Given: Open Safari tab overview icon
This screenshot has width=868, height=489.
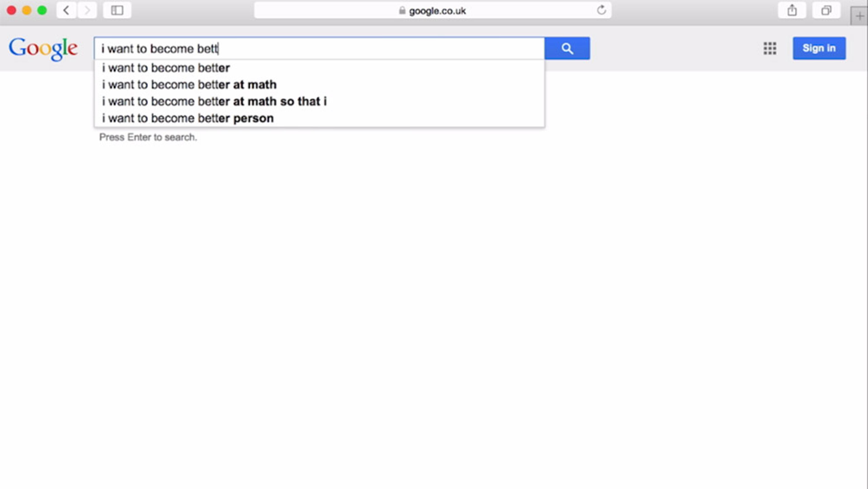Looking at the screenshot, I should [x=827, y=10].
